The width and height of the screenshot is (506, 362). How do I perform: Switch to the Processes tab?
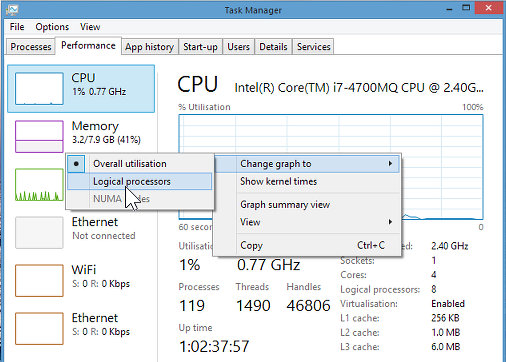[31, 47]
